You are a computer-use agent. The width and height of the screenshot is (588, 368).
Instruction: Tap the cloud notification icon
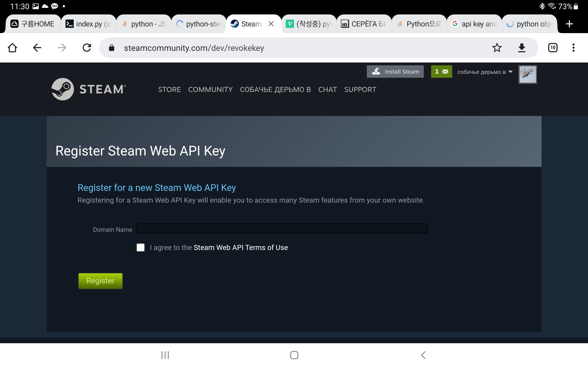[x=45, y=6]
